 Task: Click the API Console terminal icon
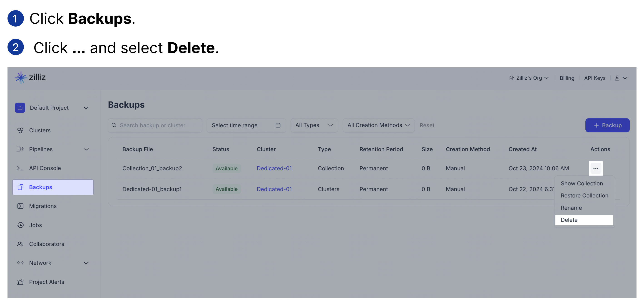click(20, 168)
